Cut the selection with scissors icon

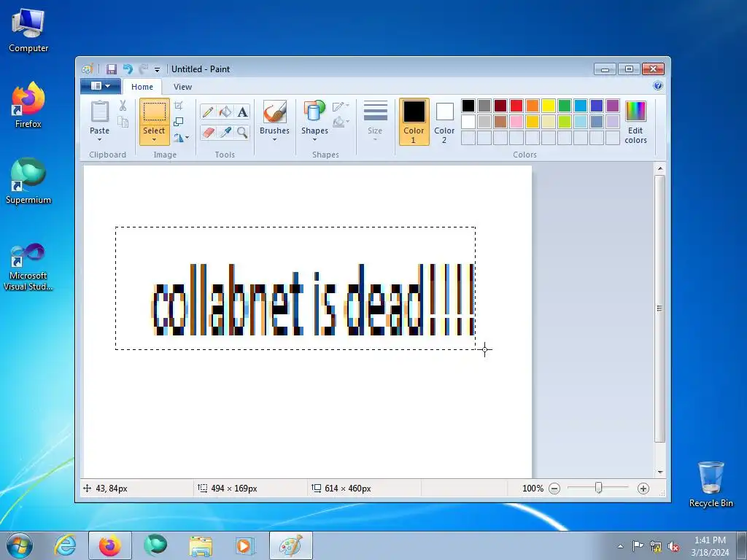click(x=123, y=106)
